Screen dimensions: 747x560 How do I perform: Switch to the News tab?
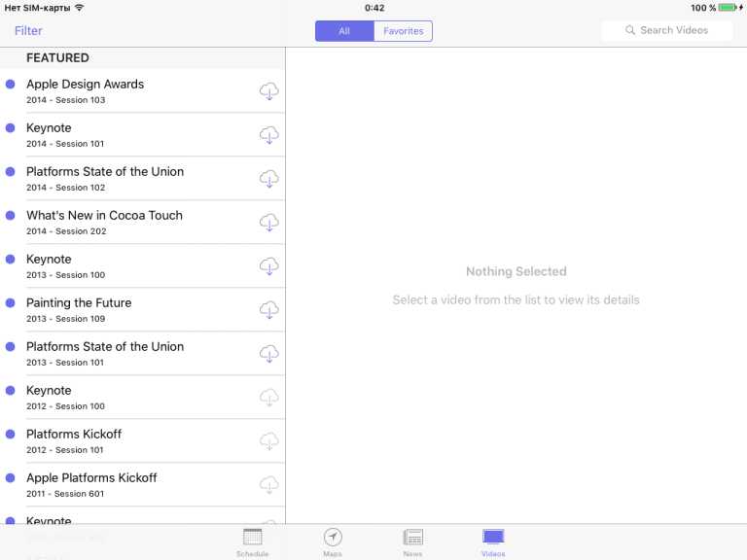pyautogui.click(x=412, y=542)
